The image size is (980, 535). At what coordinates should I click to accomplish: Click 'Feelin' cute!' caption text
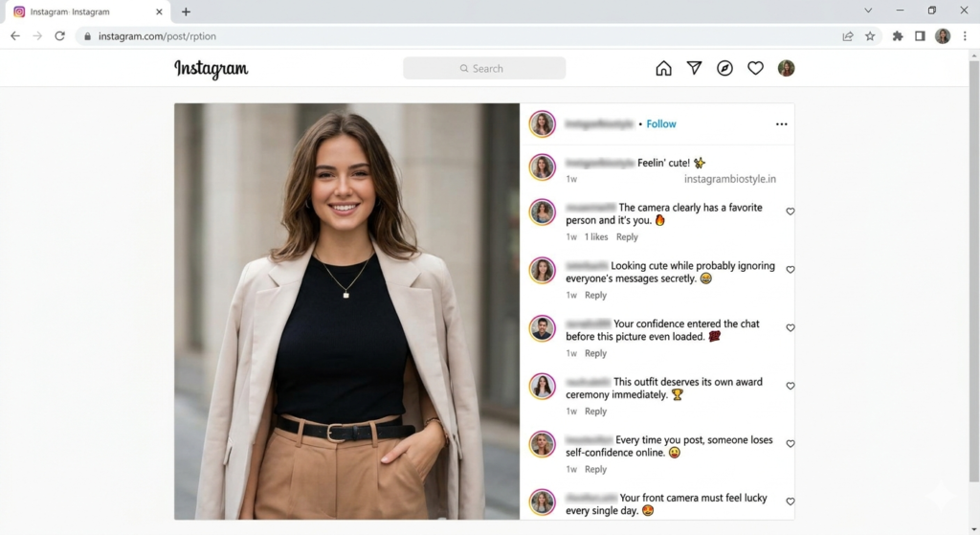click(x=663, y=163)
